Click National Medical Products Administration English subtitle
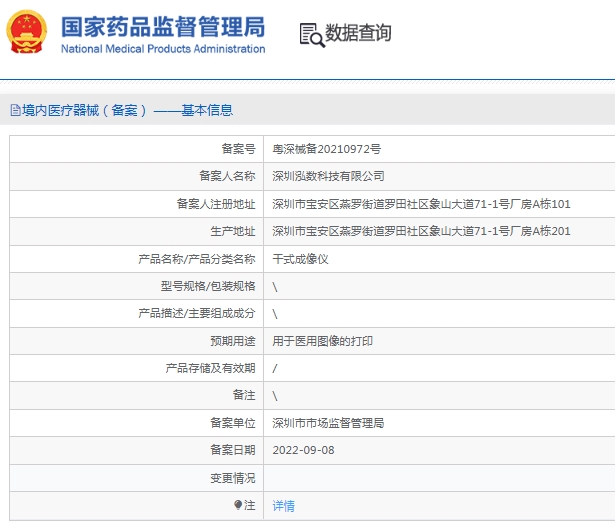 coord(163,49)
